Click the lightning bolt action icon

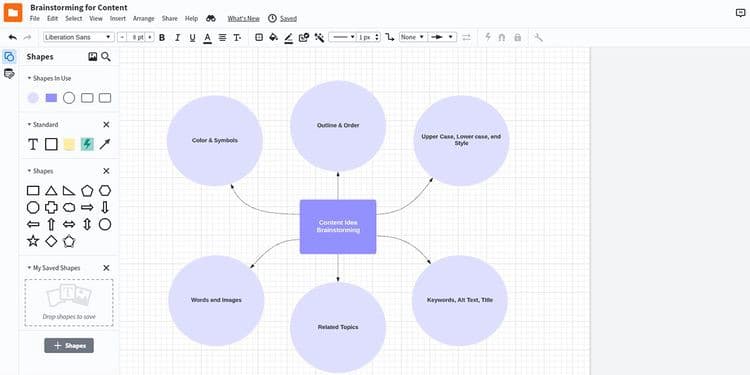point(488,37)
